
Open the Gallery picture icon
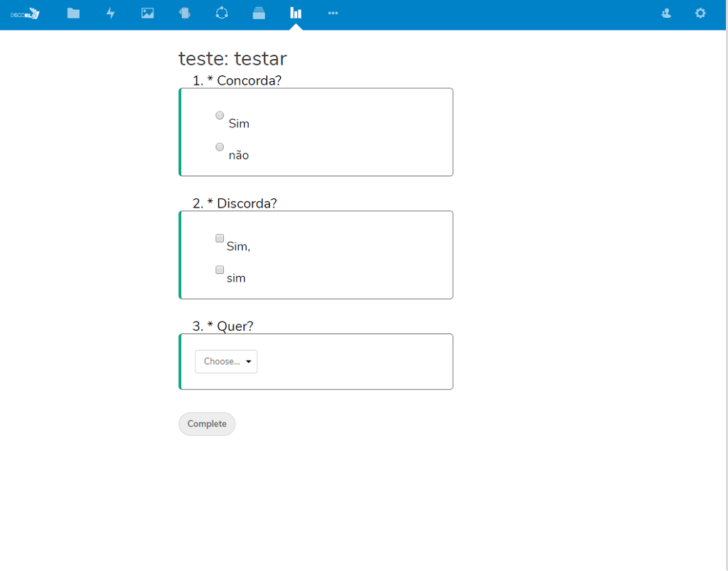coord(147,13)
